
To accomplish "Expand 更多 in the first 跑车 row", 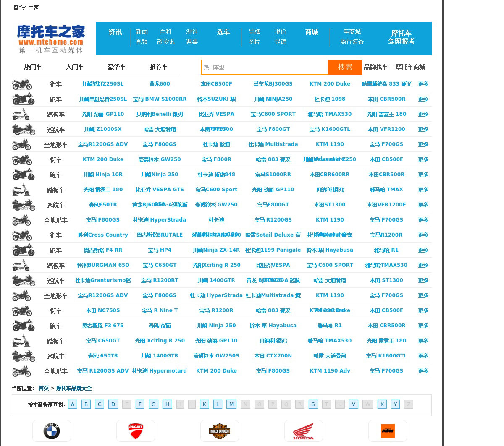I will 423,99.
